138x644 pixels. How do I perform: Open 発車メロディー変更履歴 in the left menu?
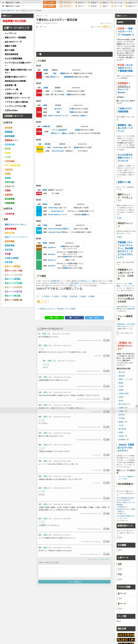(x=15, y=38)
